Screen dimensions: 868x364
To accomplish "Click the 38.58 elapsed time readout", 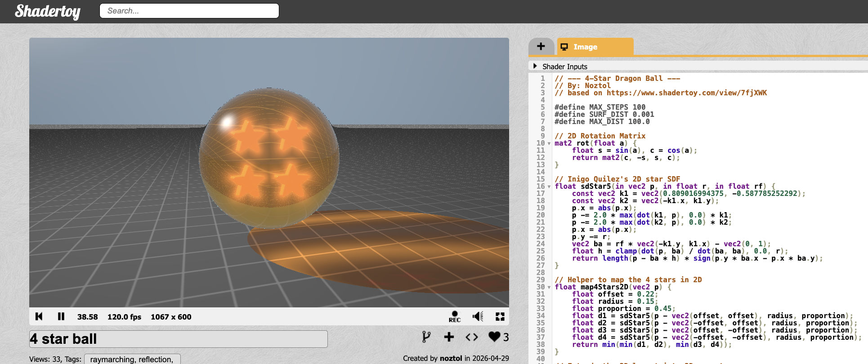I will pyautogui.click(x=87, y=317).
